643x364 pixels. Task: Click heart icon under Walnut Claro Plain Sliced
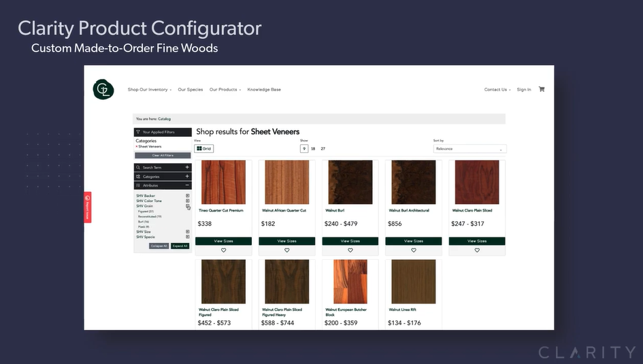tap(477, 250)
